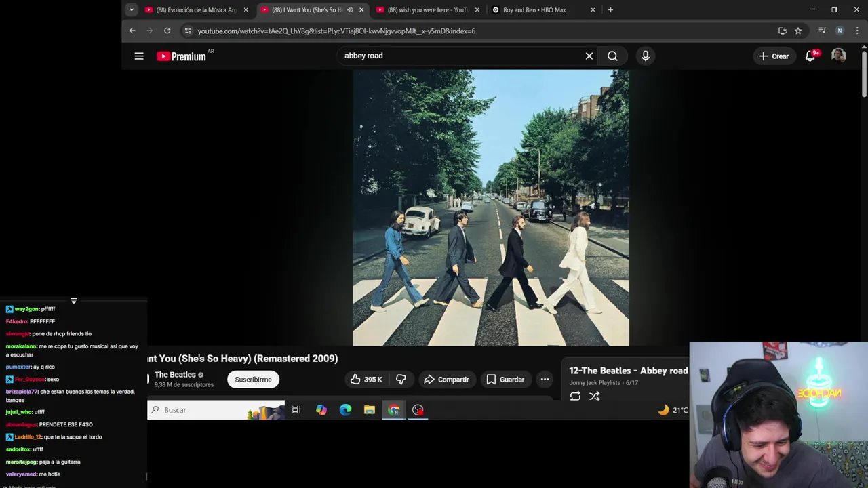View site information icon in address bar
The width and height of the screenshot is (868, 488).
[x=188, y=30]
